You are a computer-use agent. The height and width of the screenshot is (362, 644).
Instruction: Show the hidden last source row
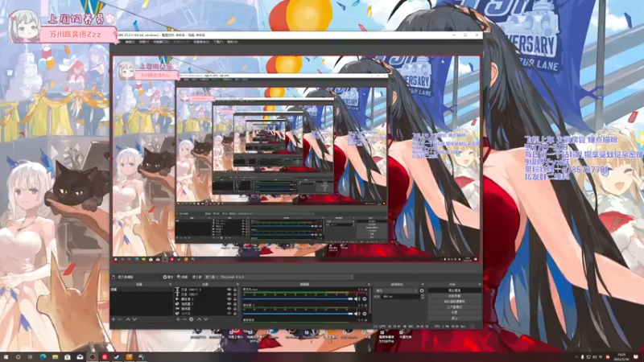click(x=229, y=313)
